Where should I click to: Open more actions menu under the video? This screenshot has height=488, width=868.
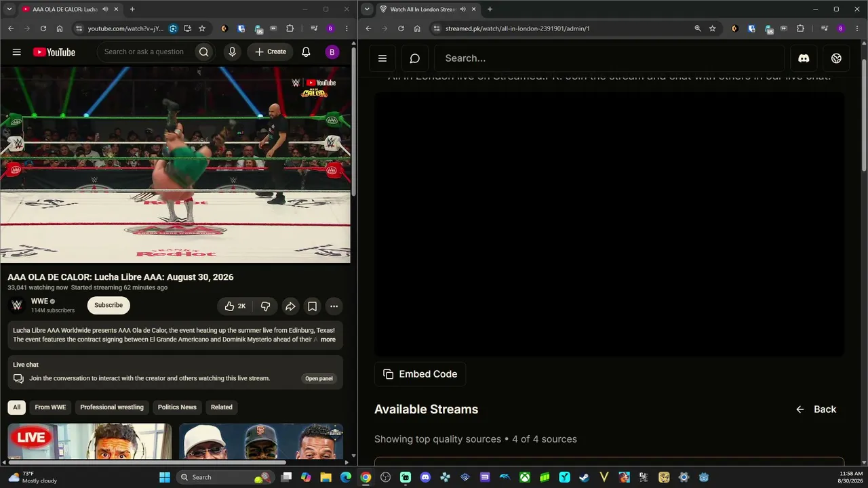tap(334, 306)
